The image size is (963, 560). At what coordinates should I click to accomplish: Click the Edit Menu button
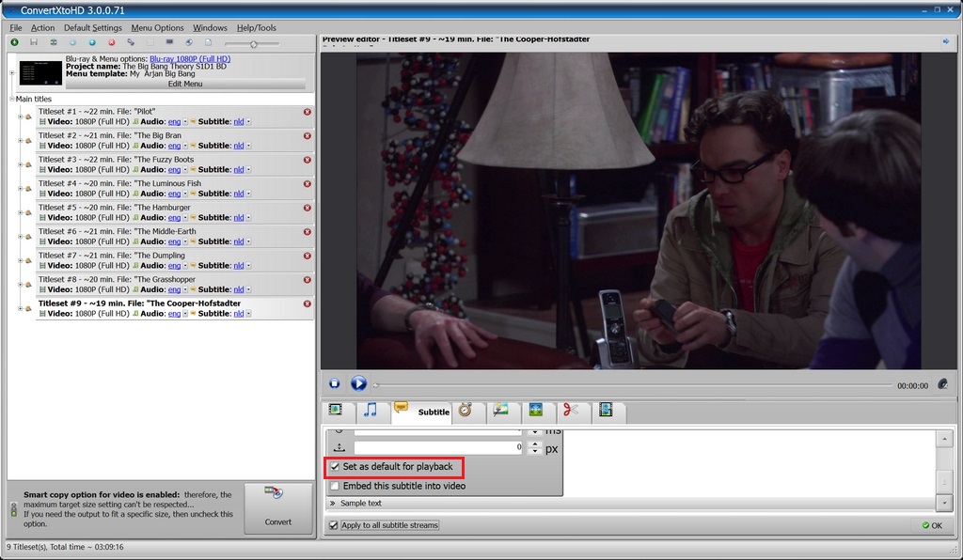[185, 84]
